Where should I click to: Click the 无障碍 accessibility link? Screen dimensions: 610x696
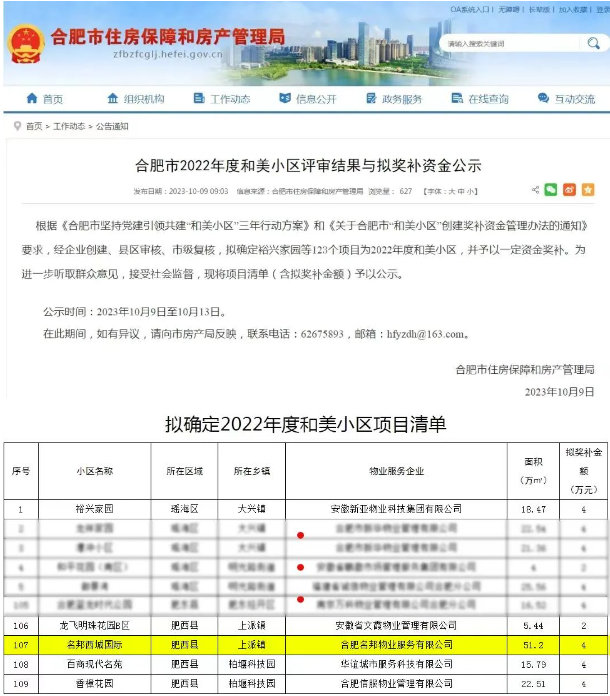tap(508, 10)
